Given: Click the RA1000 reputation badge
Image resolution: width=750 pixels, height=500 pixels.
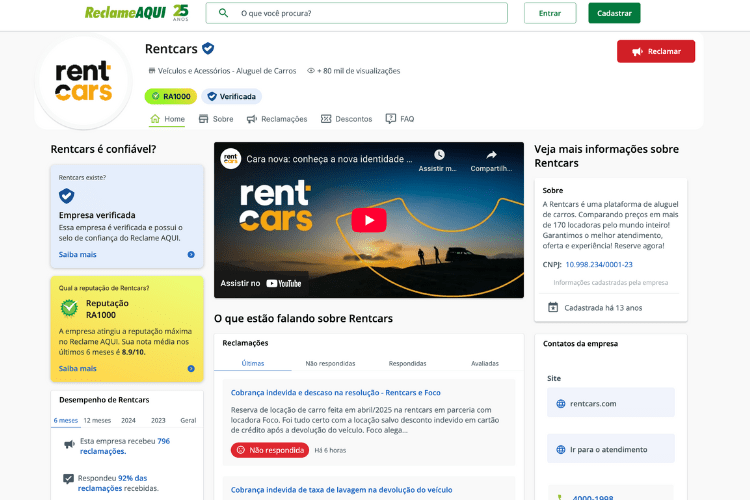Looking at the screenshot, I should pos(171,96).
